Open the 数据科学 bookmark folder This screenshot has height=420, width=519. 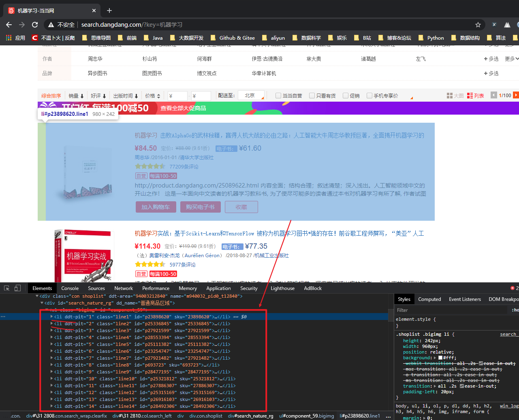point(307,38)
